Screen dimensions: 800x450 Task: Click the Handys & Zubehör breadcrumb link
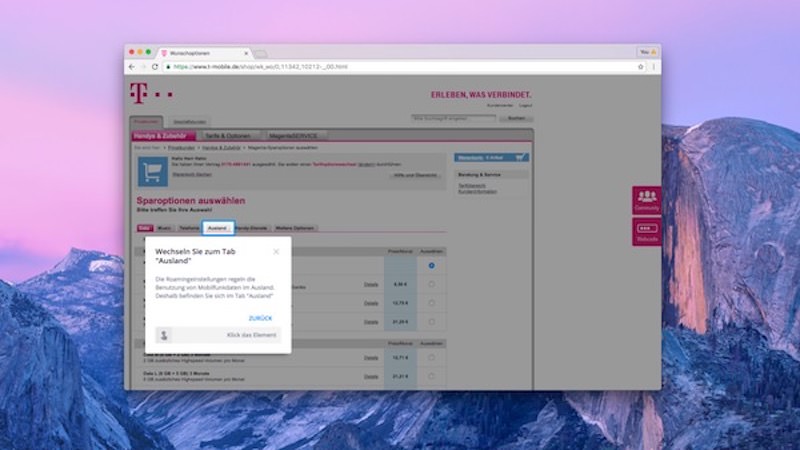pyautogui.click(x=221, y=147)
